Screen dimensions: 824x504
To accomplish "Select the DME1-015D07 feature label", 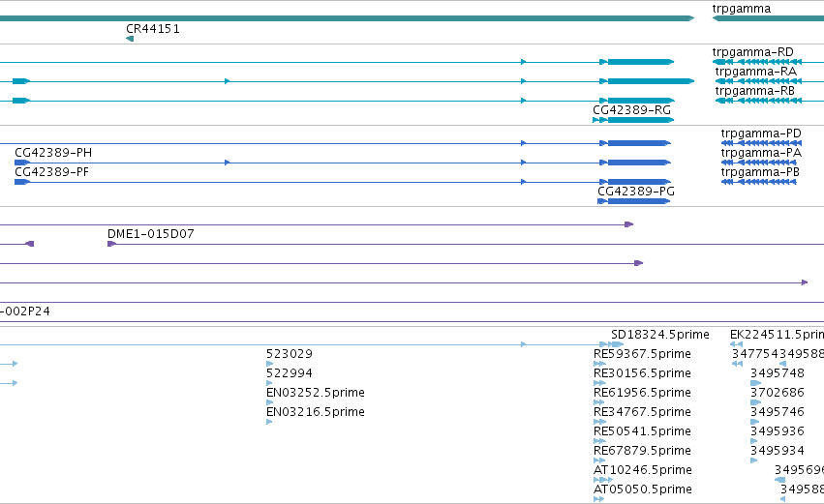I will tap(151, 234).
